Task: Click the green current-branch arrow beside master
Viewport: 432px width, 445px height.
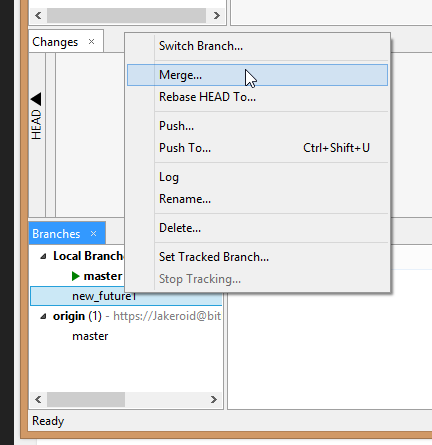Action: [x=76, y=276]
